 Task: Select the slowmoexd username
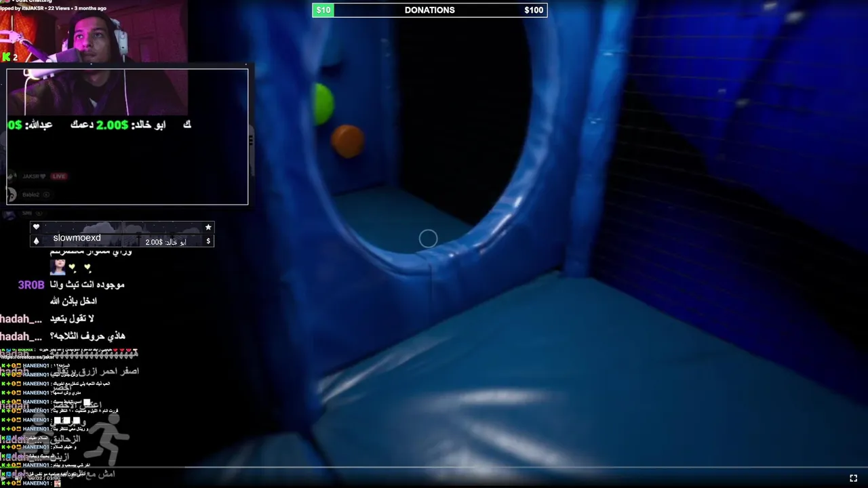[77, 238]
